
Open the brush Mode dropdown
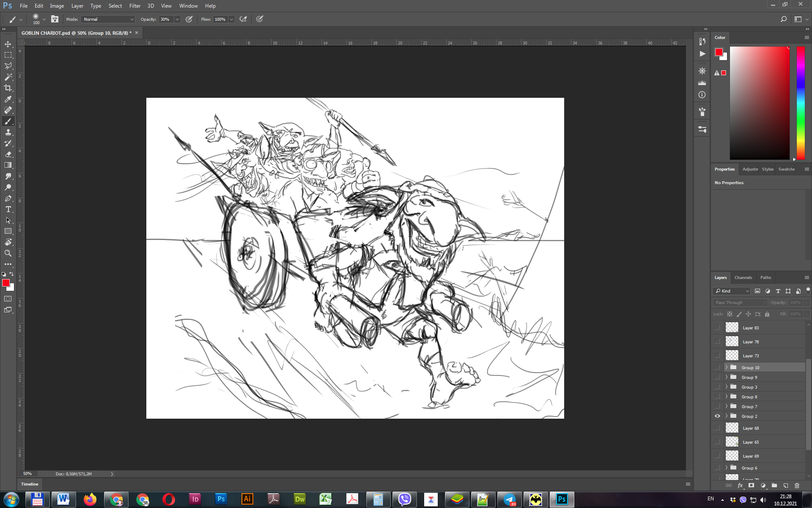(x=108, y=19)
